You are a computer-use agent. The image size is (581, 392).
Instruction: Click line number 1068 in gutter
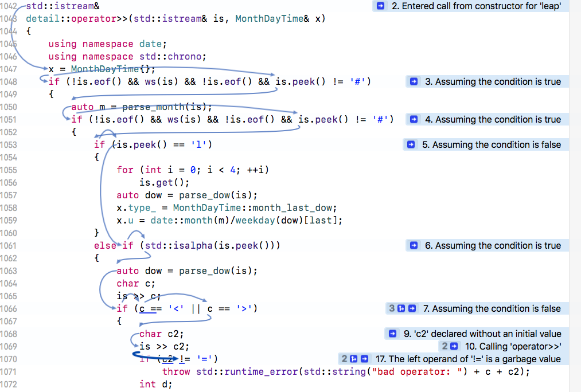click(x=9, y=334)
